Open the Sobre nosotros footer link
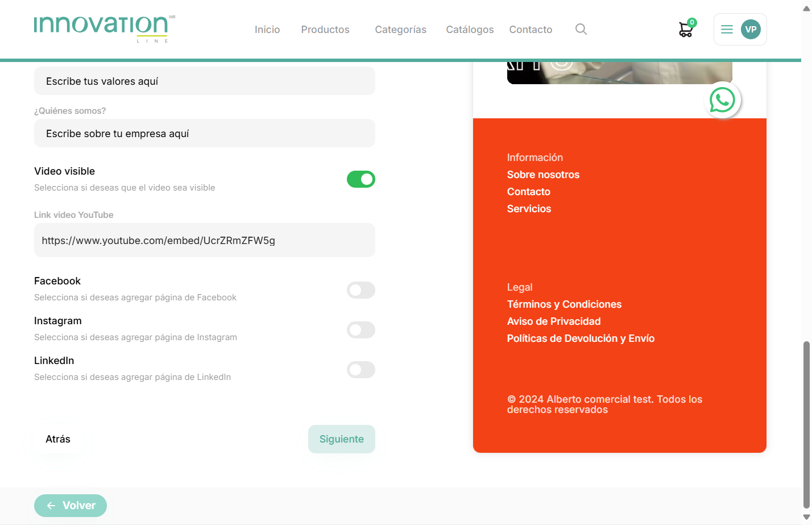812x525 pixels. coord(543,175)
